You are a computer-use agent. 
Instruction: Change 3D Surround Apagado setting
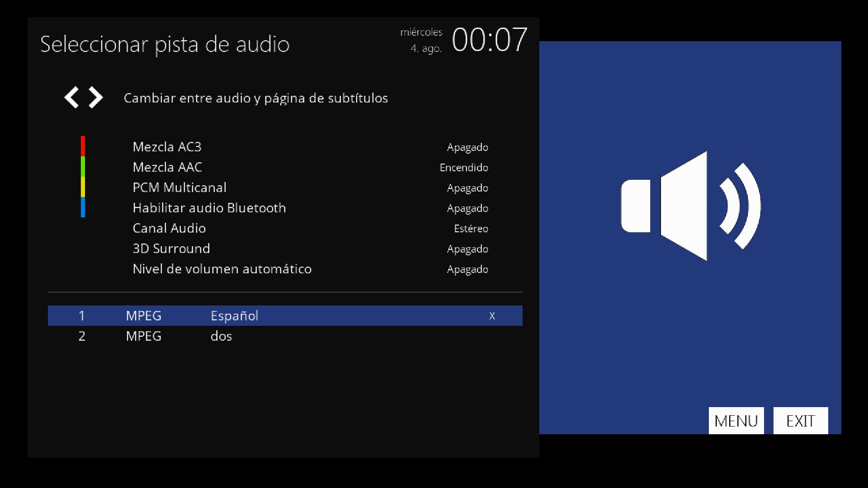467,249
